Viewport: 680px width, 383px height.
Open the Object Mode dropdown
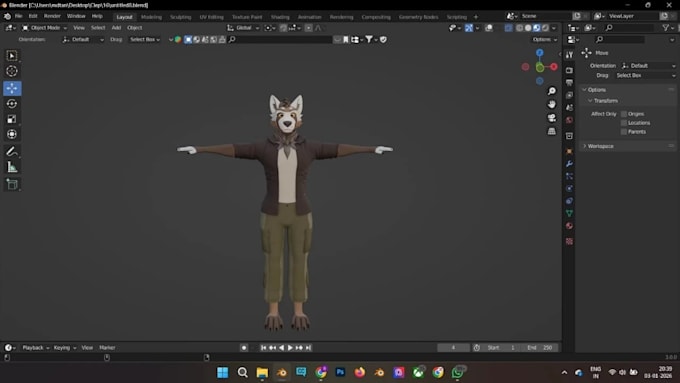[44, 28]
